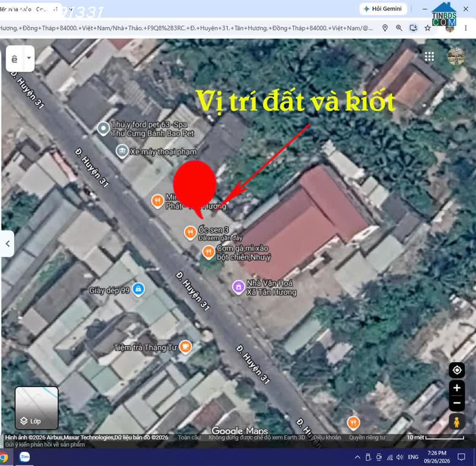Screen dimensions: 476x466
Task: Click Cơm gà, mì xào restaurant marker
Action: pos(209,253)
